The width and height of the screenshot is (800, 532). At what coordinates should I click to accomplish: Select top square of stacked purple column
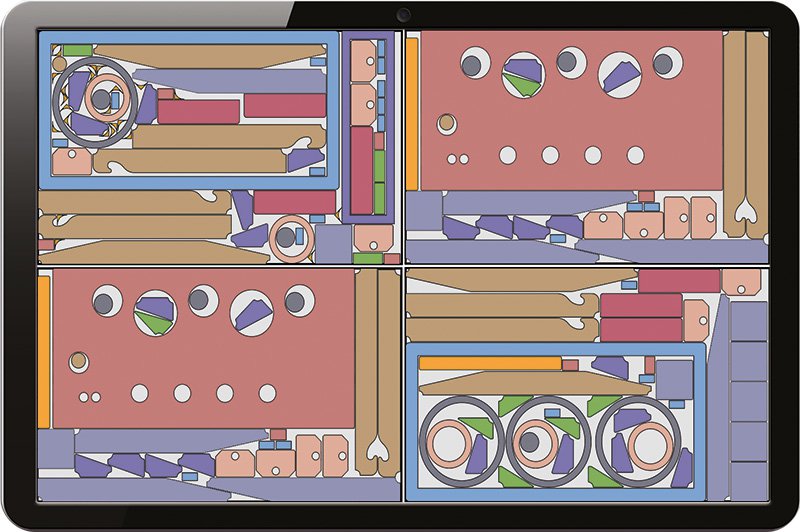747,320
